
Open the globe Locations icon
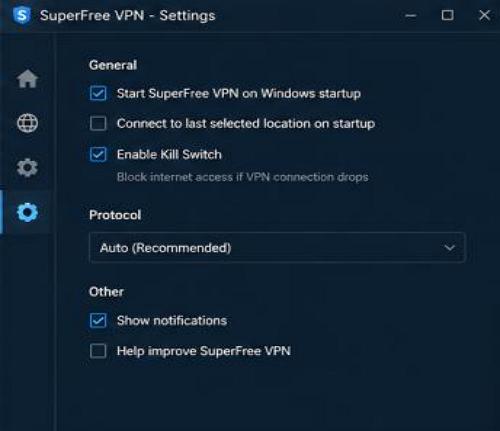point(27,123)
